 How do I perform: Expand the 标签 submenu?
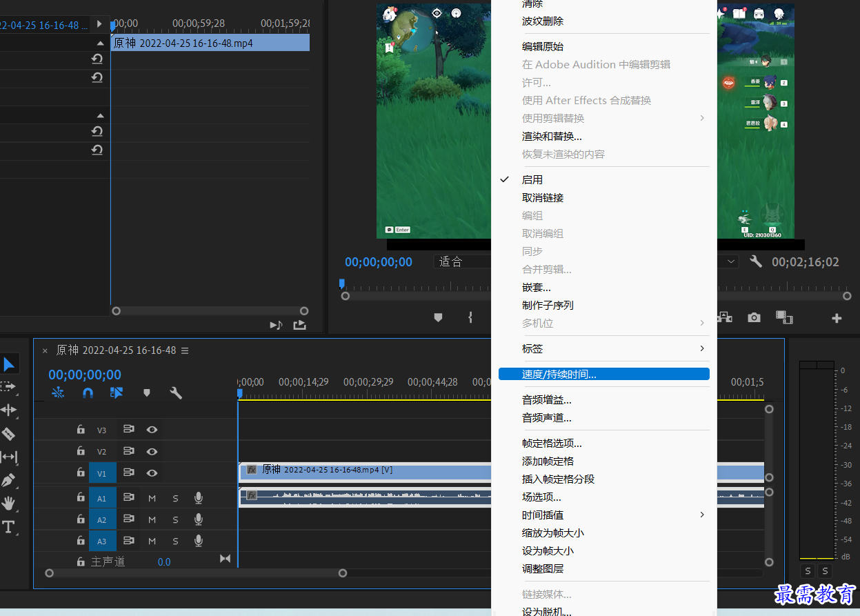pyautogui.click(x=604, y=348)
